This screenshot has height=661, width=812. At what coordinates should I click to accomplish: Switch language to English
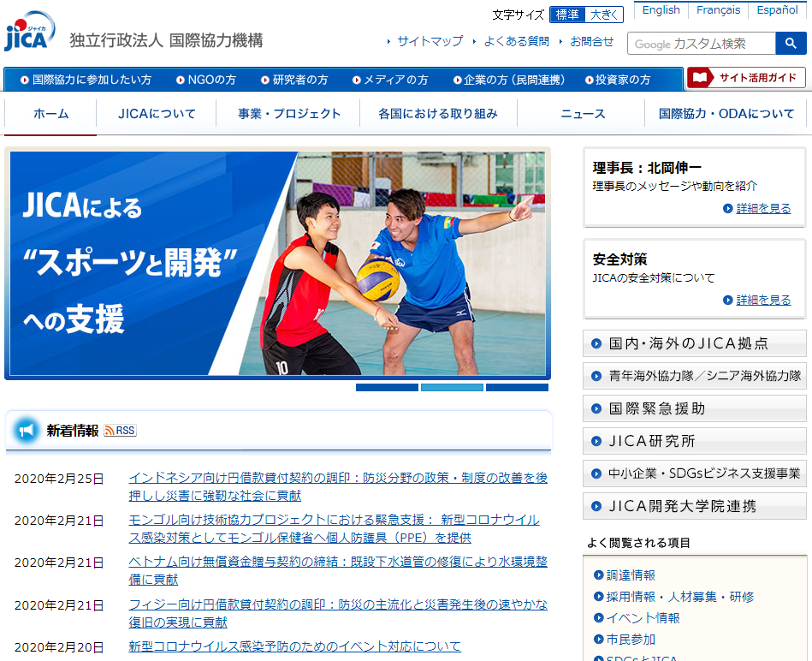661,9
